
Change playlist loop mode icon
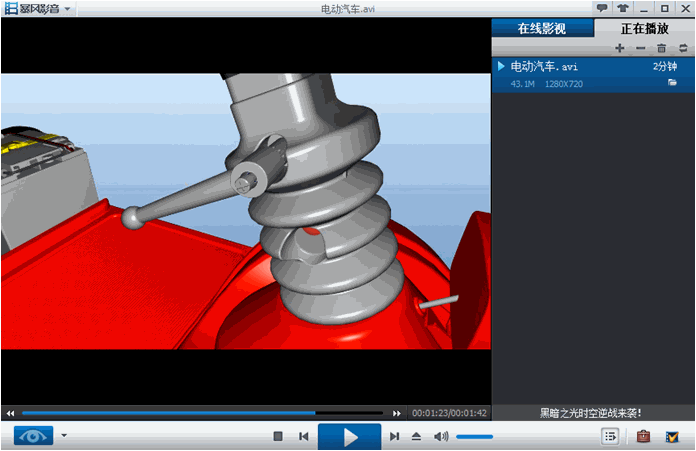tap(683, 48)
